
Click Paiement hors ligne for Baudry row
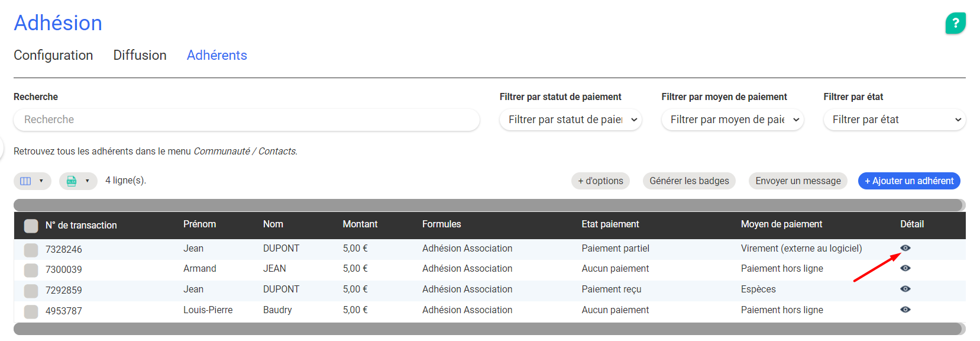[x=782, y=310]
